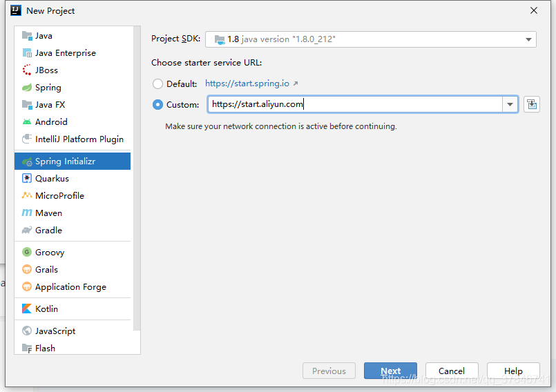
Task: Open custom URL history dropdown arrow
Action: (x=510, y=105)
